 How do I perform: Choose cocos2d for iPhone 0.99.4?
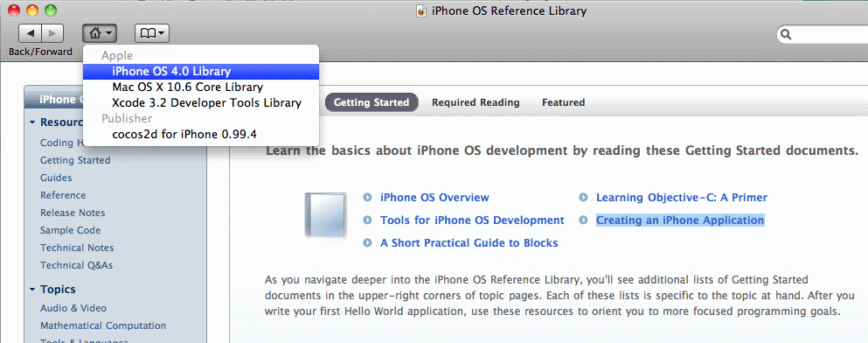click(201, 134)
